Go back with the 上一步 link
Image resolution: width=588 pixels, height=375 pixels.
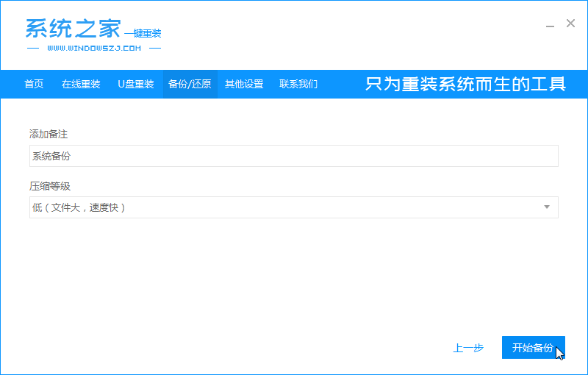468,348
